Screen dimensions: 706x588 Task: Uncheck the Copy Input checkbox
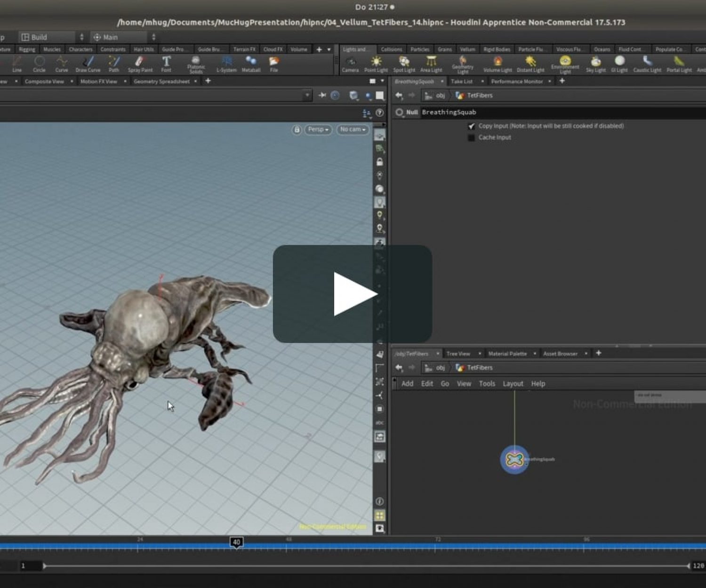tap(471, 126)
